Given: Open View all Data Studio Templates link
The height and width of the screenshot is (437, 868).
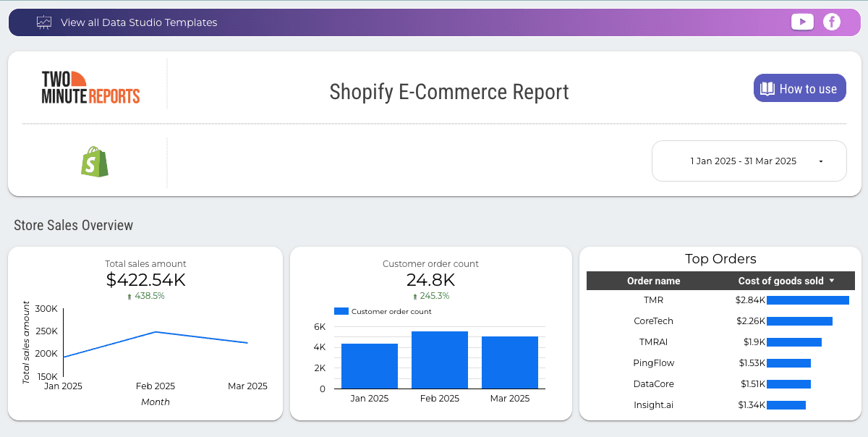Looking at the screenshot, I should coord(138,22).
